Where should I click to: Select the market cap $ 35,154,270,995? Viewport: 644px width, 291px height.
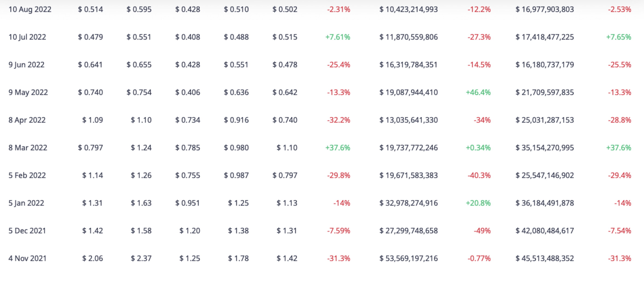[x=544, y=148]
